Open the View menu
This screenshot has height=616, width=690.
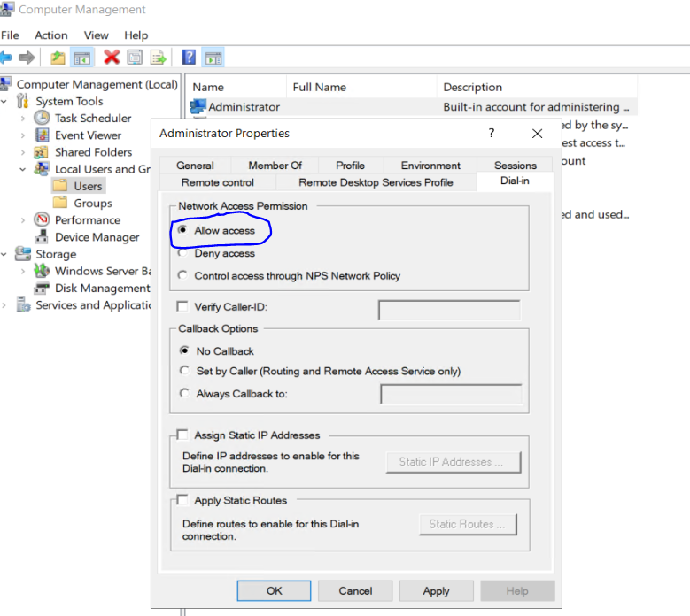click(x=96, y=35)
